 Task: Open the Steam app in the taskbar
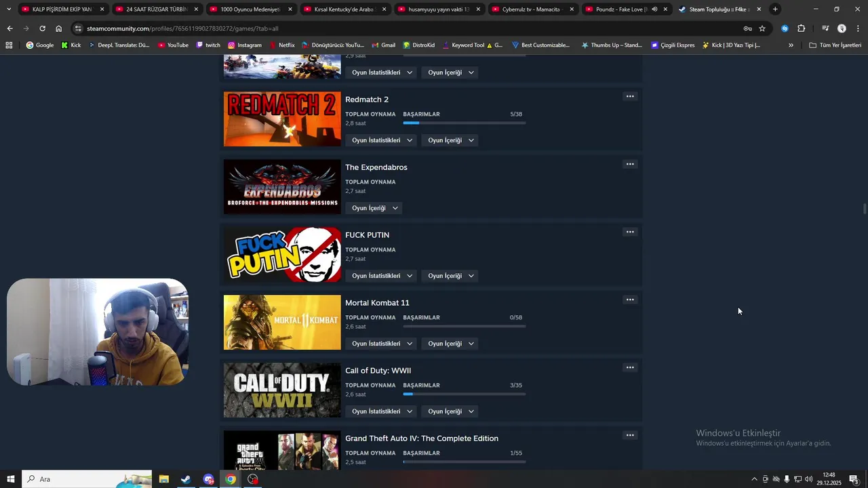pyautogui.click(x=185, y=479)
